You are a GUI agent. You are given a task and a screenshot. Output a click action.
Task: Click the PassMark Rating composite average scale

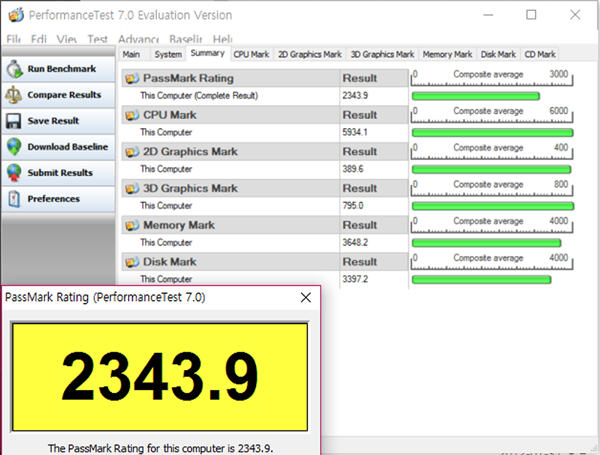click(492, 78)
